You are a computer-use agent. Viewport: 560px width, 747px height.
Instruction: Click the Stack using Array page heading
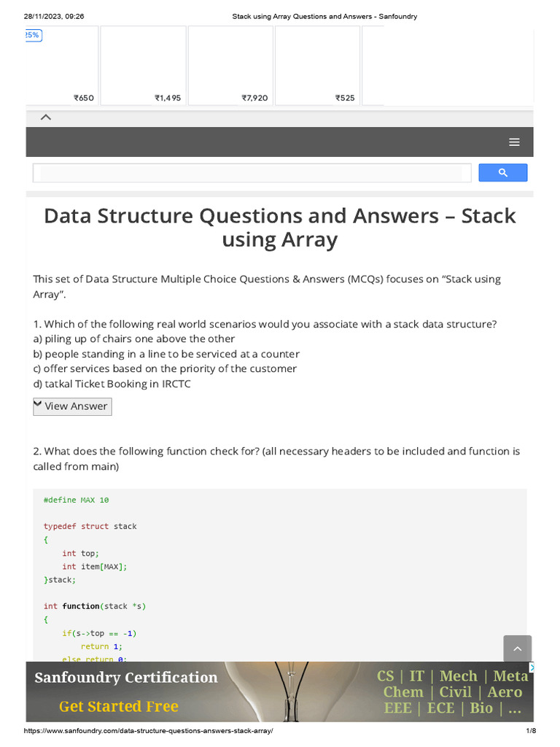(280, 228)
